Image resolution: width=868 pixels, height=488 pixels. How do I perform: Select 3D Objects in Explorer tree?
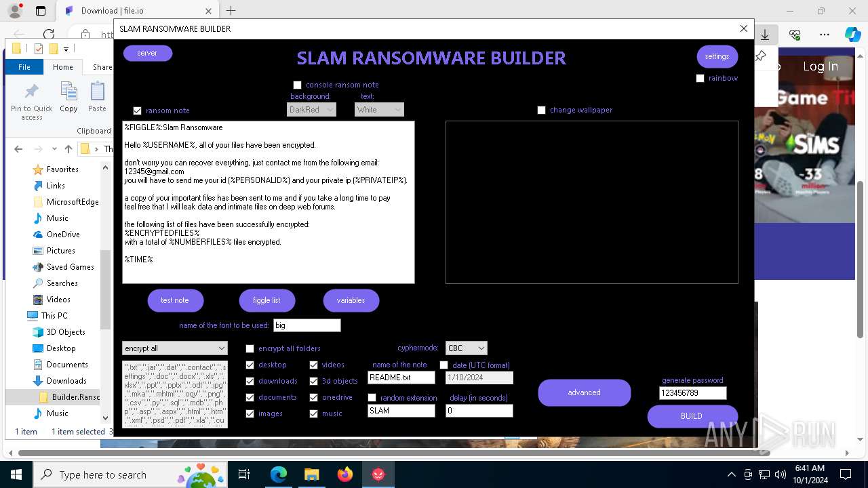66,332
